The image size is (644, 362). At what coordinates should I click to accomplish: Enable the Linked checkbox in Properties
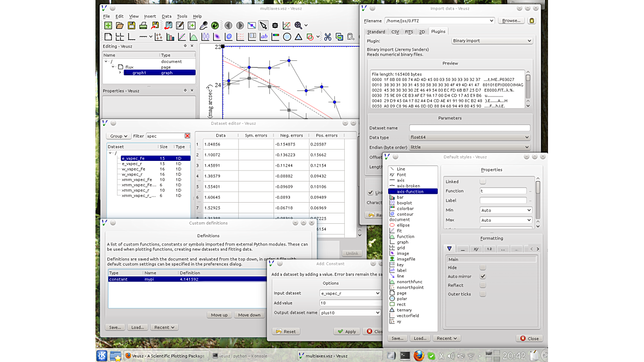(482, 182)
